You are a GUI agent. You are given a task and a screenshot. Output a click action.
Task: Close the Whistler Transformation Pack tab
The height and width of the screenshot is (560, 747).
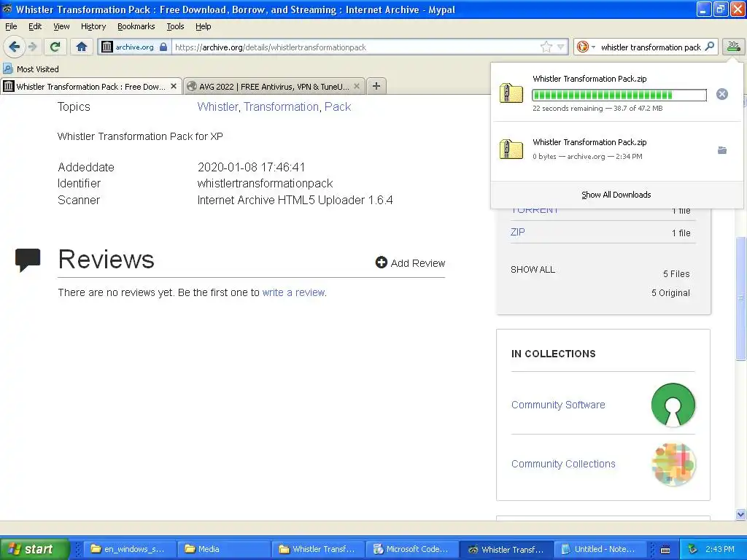[x=174, y=86]
